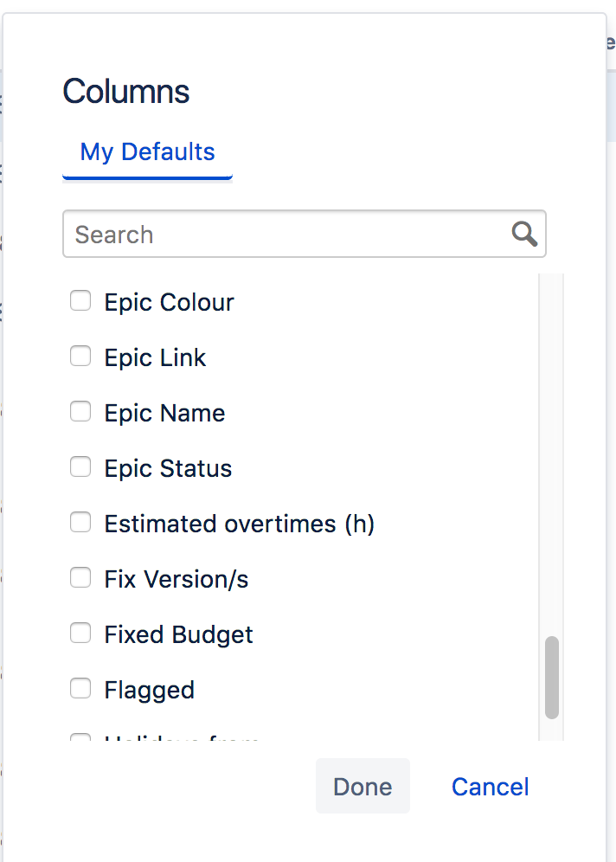Toggle the Epic Status checkbox
The height and width of the screenshot is (862, 616).
80,466
